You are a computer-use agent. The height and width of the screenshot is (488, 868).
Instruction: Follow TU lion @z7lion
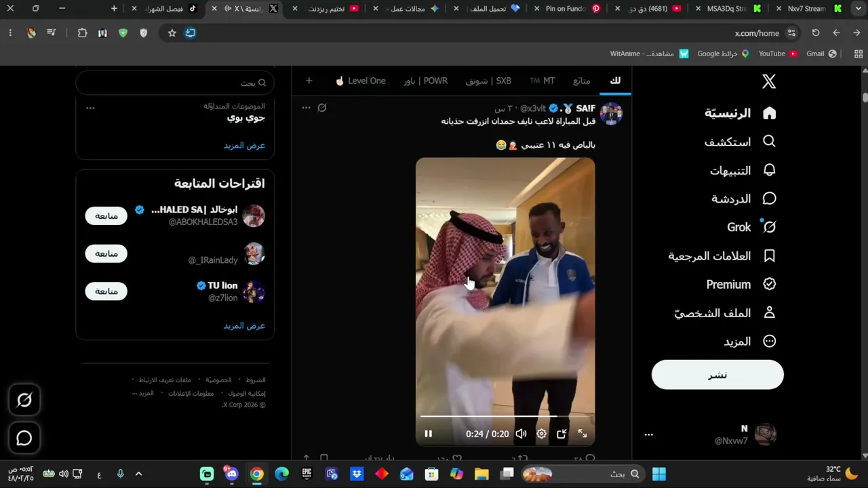coord(106,291)
